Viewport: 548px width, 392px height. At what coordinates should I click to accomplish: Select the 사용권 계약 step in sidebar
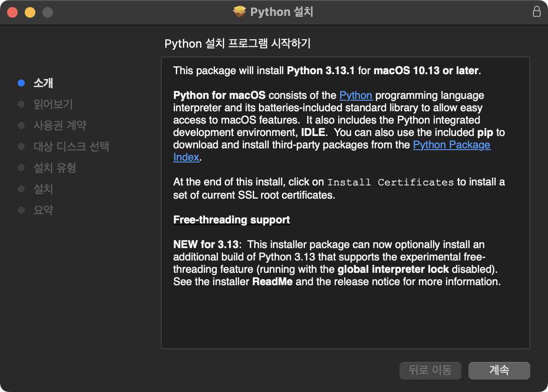[60, 125]
